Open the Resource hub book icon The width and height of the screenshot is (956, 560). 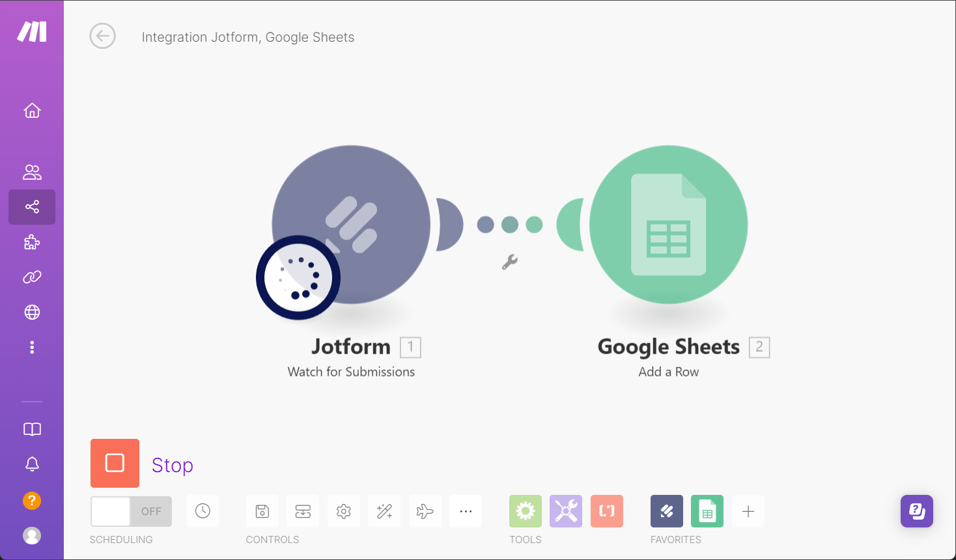coord(32,429)
